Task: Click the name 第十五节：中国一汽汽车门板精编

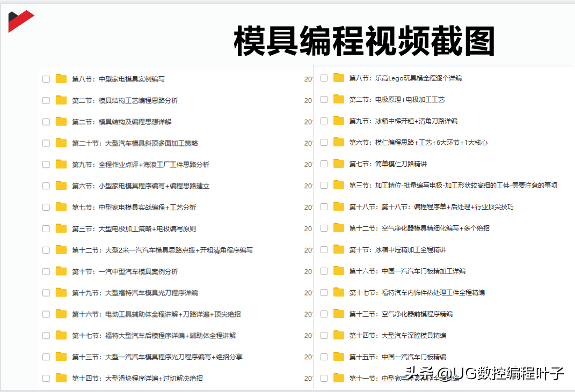Action: (x=398, y=357)
